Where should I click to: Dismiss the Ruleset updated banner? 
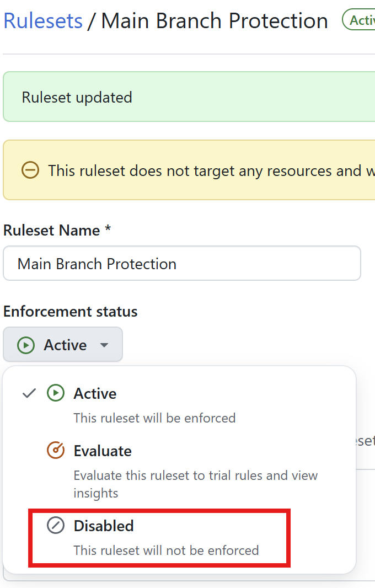76,97
